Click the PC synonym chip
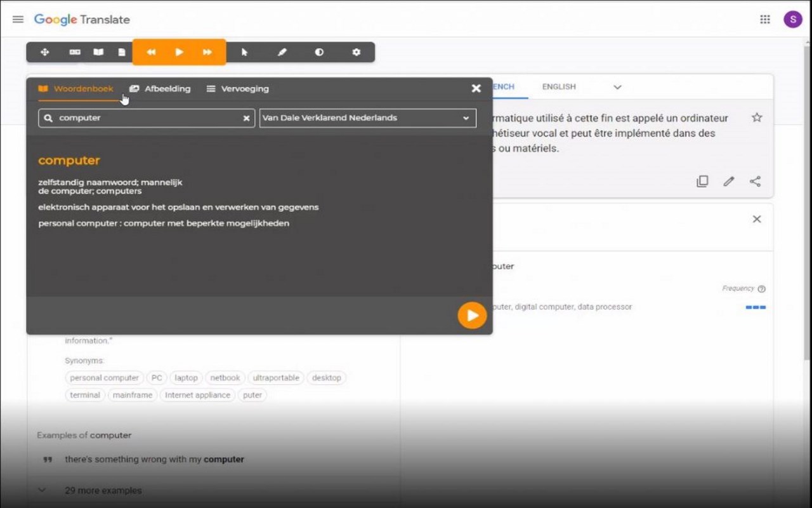Viewport: 812px width, 508px height. (x=157, y=378)
